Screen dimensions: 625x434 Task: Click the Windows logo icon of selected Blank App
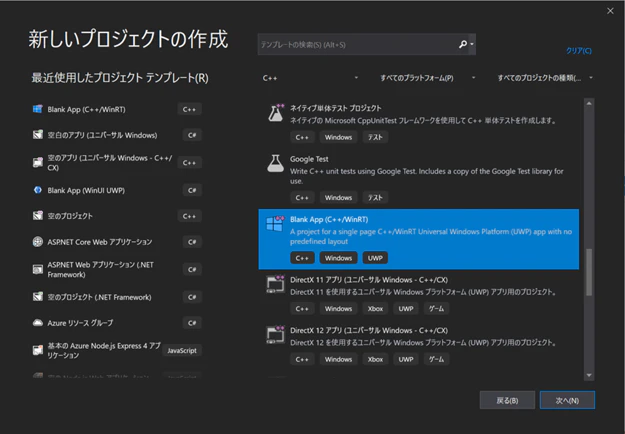pyautogui.click(x=275, y=224)
